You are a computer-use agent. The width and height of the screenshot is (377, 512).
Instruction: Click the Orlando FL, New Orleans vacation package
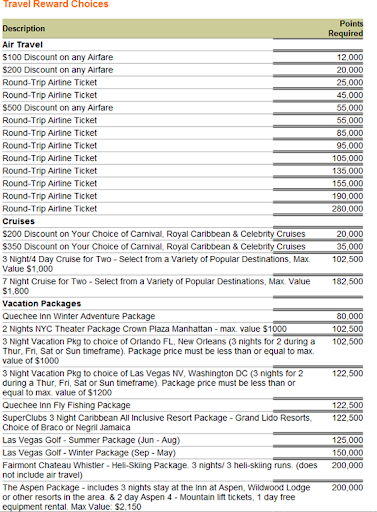[159, 351]
